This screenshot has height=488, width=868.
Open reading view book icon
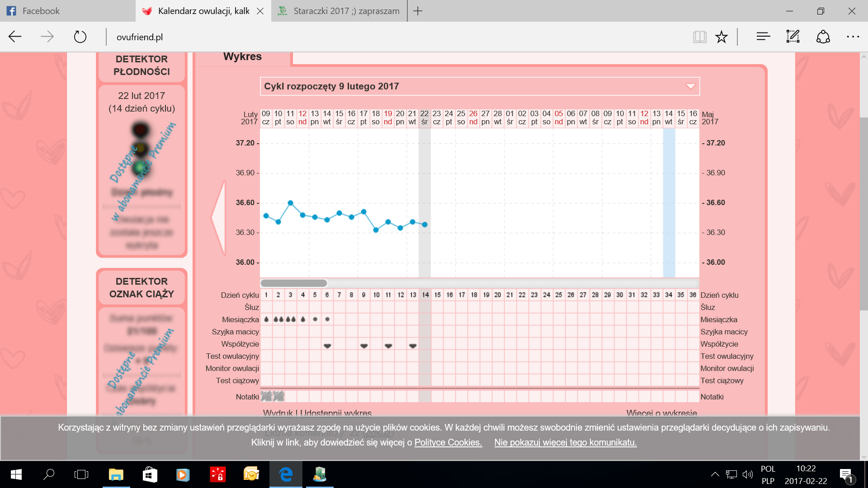click(x=699, y=37)
